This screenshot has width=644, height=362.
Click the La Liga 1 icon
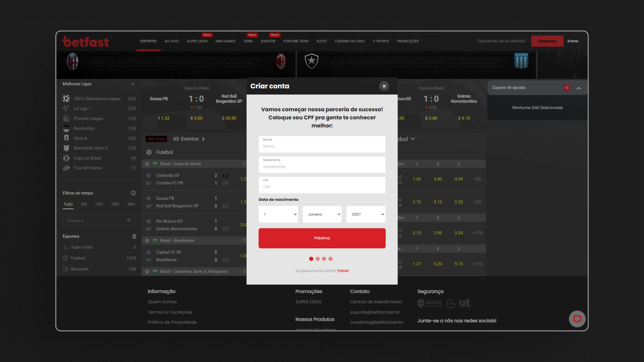[66, 108]
